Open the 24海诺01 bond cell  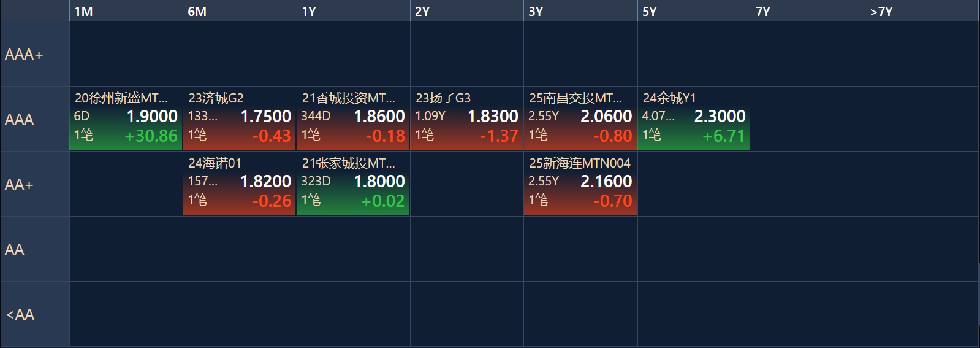coord(240,184)
